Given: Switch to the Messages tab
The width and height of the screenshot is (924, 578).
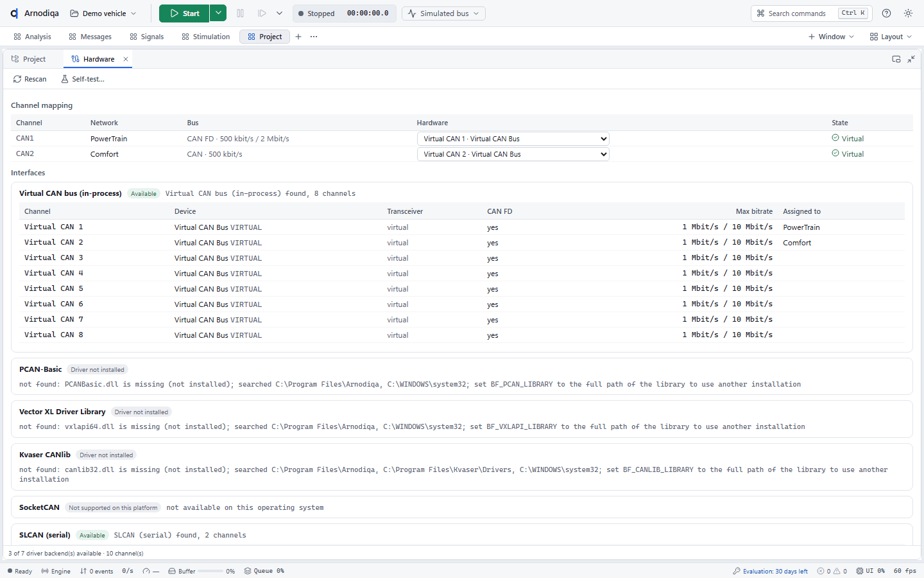Looking at the screenshot, I should click(90, 37).
